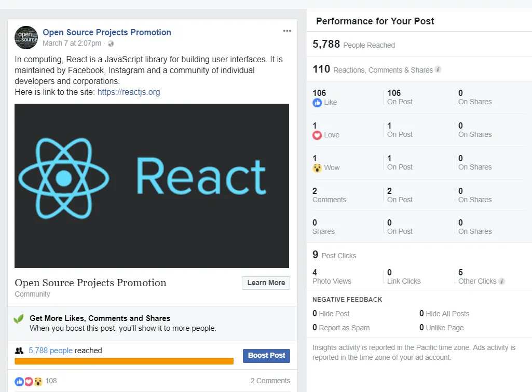Viewport: 532px width, 392px height.
Task: Click the Like reaction icon beside 108
Action: [19, 382]
